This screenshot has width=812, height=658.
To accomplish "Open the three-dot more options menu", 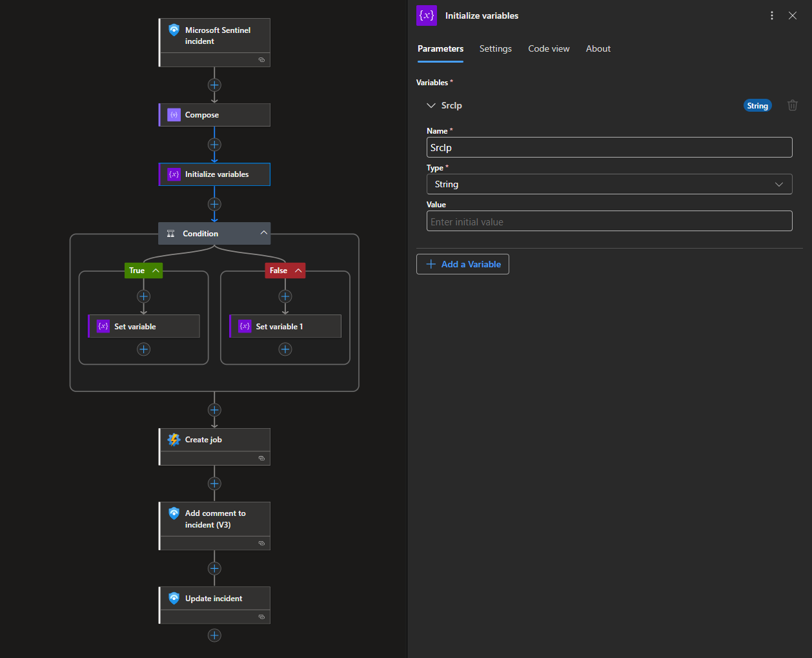I will 772,15.
